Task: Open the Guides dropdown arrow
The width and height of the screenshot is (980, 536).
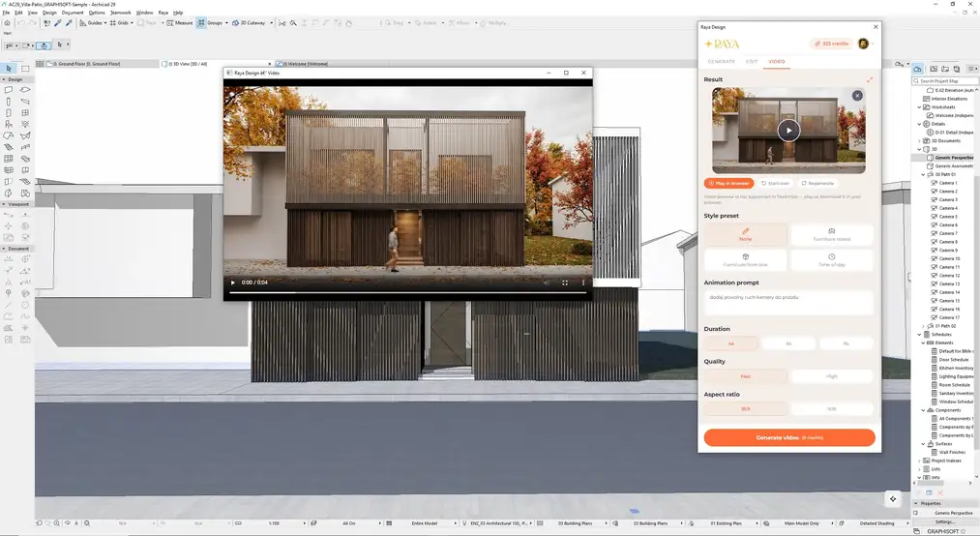Action: pos(105,23)
